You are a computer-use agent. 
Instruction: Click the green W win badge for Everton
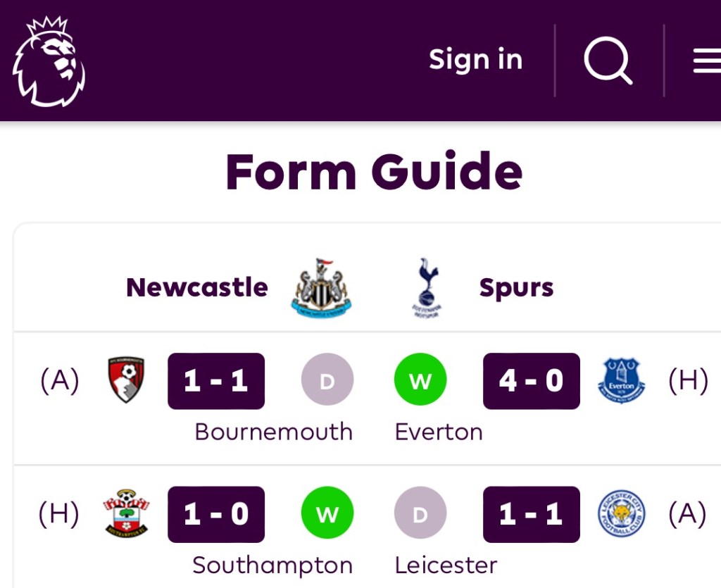[420, 381]
